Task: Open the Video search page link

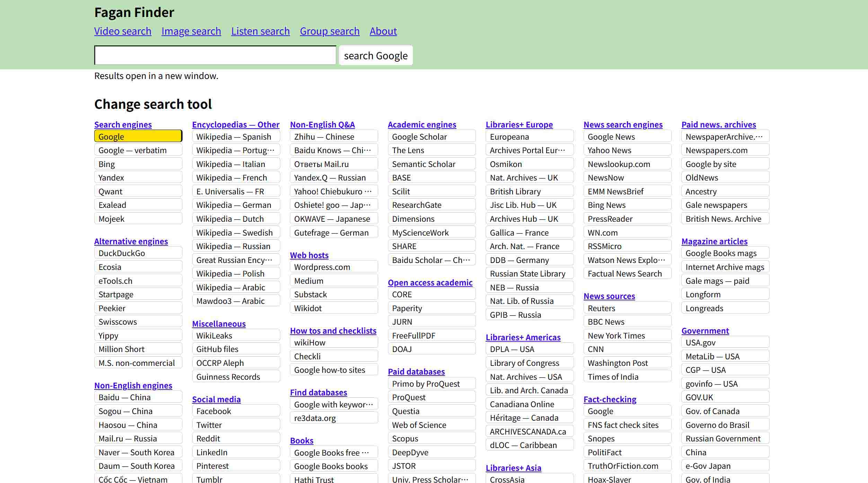Action: click(x=123, y=31)
